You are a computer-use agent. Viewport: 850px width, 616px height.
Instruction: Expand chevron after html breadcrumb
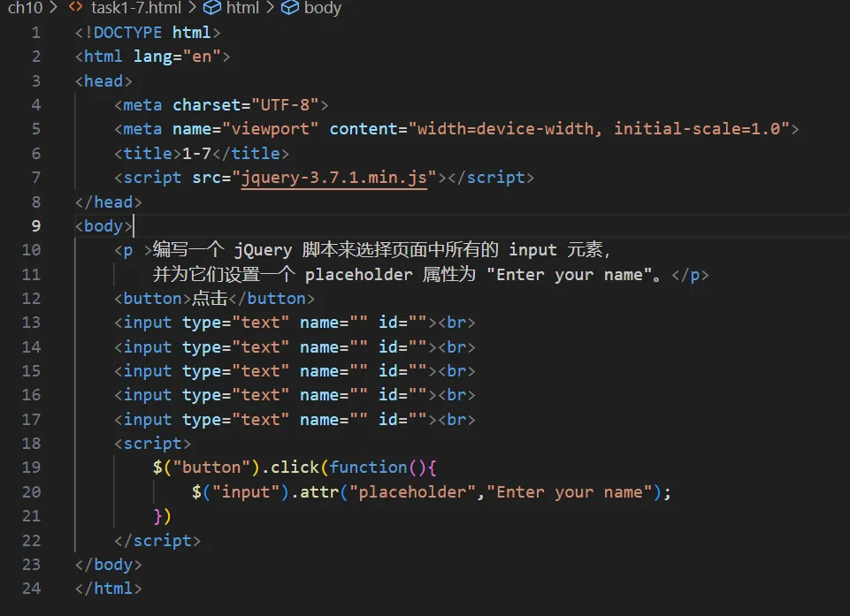pyautogui.click(x=270, y=8)
